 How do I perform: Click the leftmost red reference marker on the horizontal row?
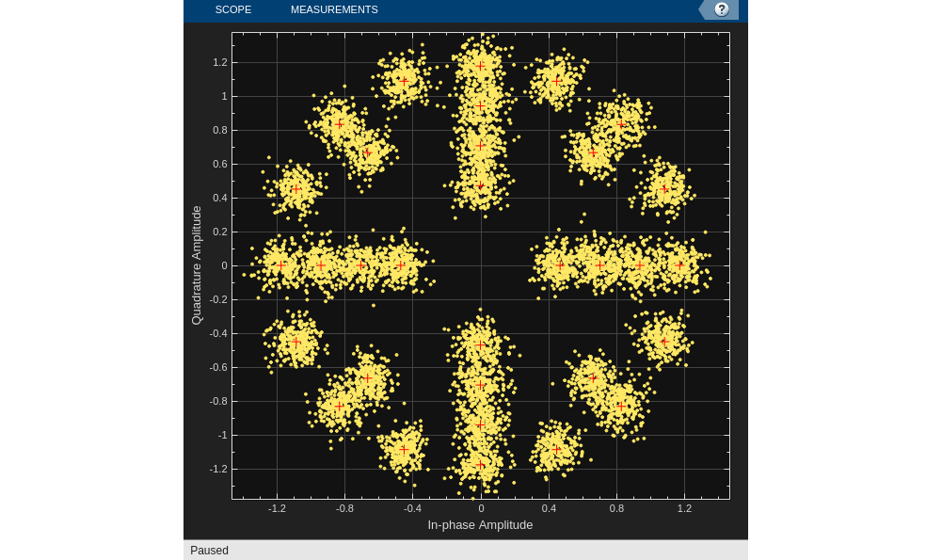(x=280, y=265)
